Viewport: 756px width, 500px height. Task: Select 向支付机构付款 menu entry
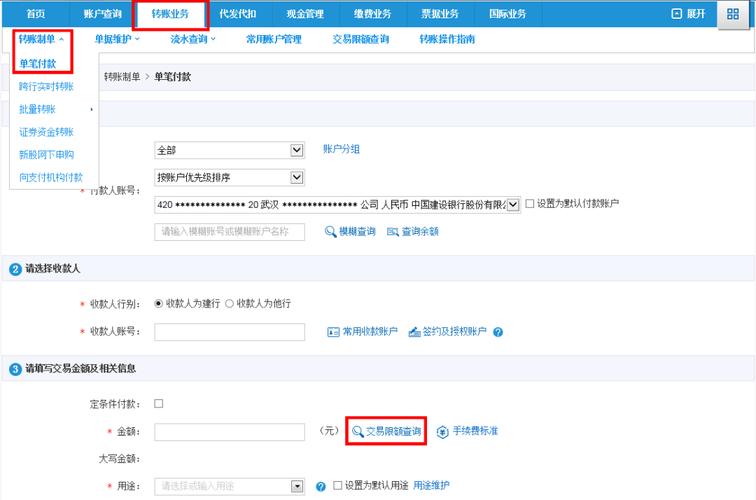[x=51, y=177]
